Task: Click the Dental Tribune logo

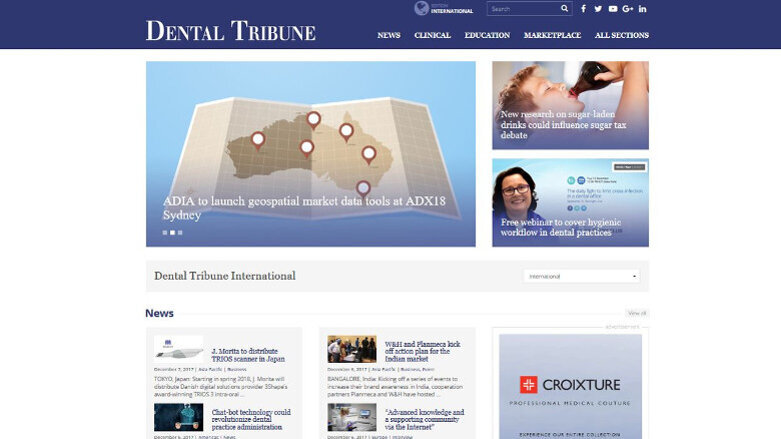Action: coord(231,31)
